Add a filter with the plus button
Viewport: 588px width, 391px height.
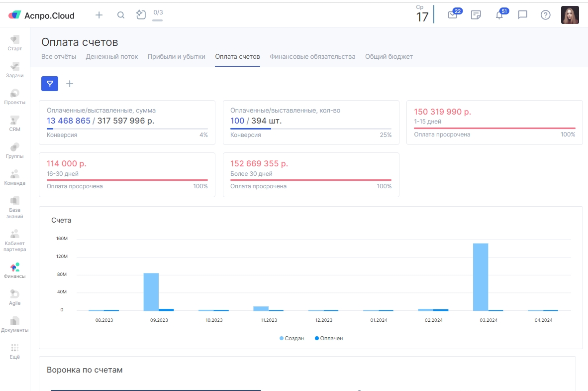tap(70, 84)
